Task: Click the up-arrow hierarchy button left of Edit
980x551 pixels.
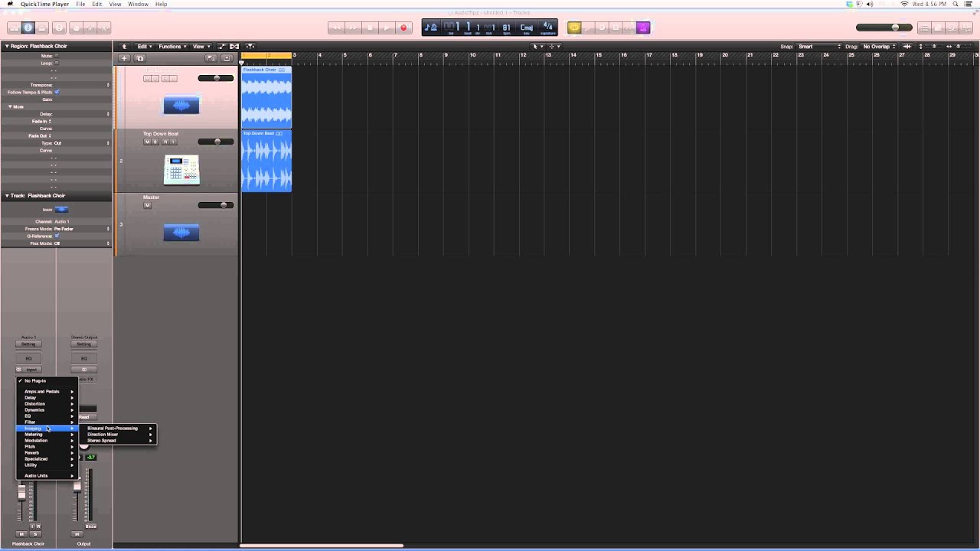Action: pos(124,46)
